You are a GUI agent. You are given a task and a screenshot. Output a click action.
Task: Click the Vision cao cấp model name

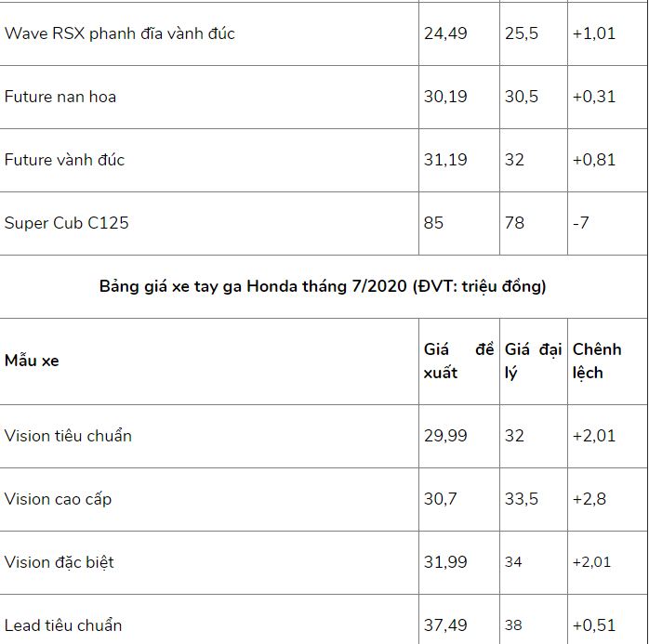pos(58,499)
